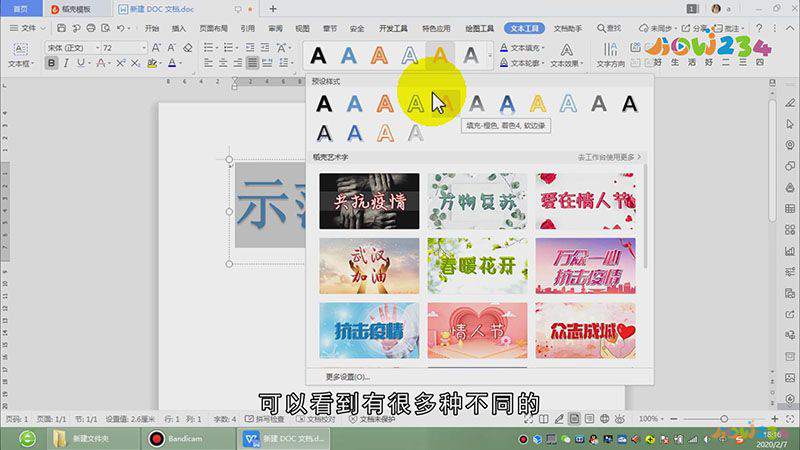Open the zoom percentage 100% dropdown
The image size is (800, 450).
pyautogui.click(x=651, y=419)
